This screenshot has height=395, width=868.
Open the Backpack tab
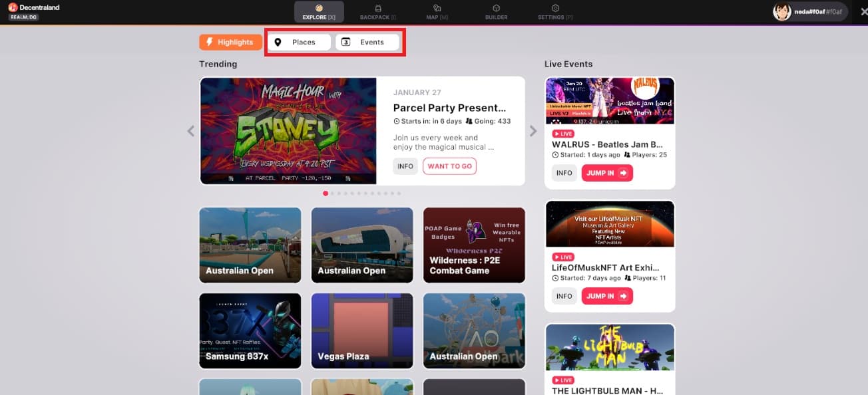tap(377, 11)
